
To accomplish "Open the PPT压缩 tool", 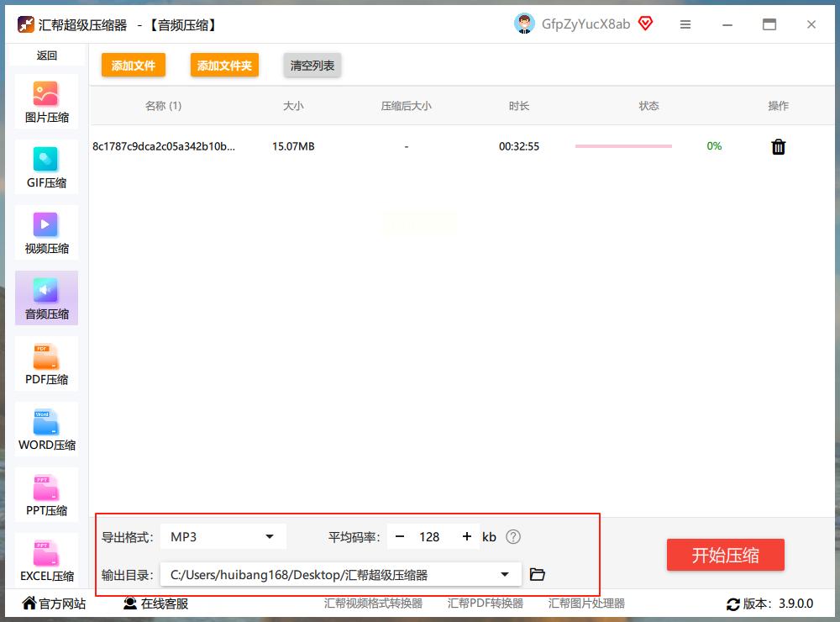I will 46,495.
